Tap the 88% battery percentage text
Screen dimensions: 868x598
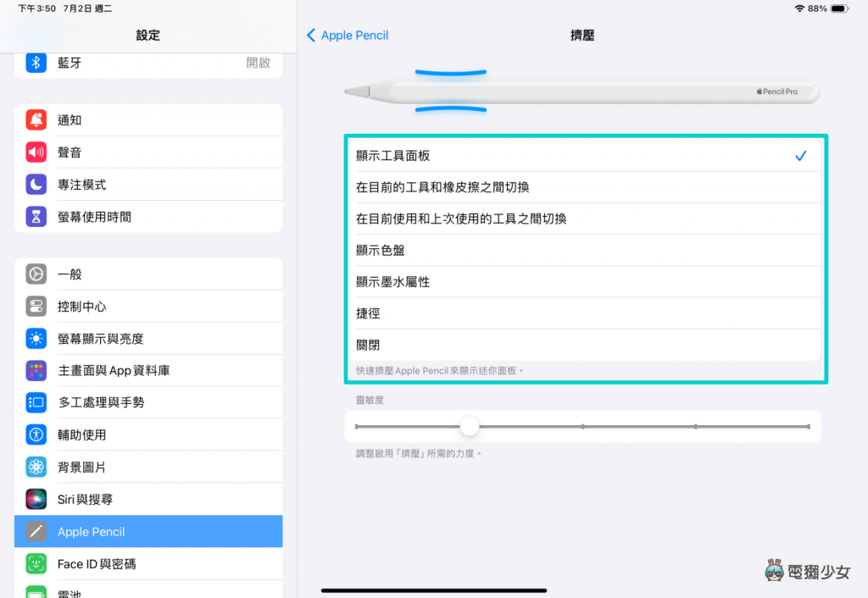[817, 8]
